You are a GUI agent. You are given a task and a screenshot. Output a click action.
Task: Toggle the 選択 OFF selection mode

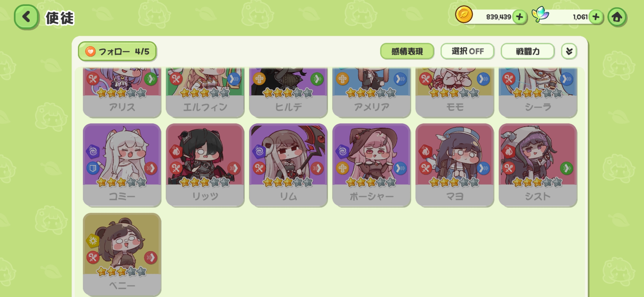click(x=467, y=51)
